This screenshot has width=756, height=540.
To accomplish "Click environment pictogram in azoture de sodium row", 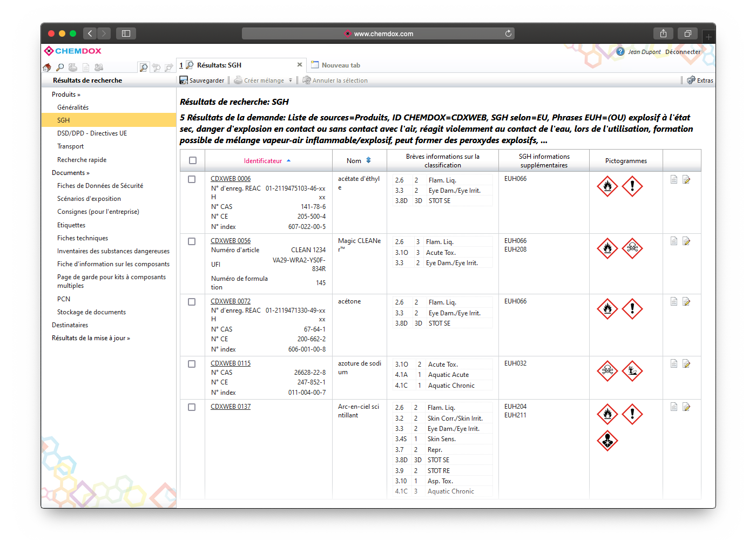I will coord(632,371).
